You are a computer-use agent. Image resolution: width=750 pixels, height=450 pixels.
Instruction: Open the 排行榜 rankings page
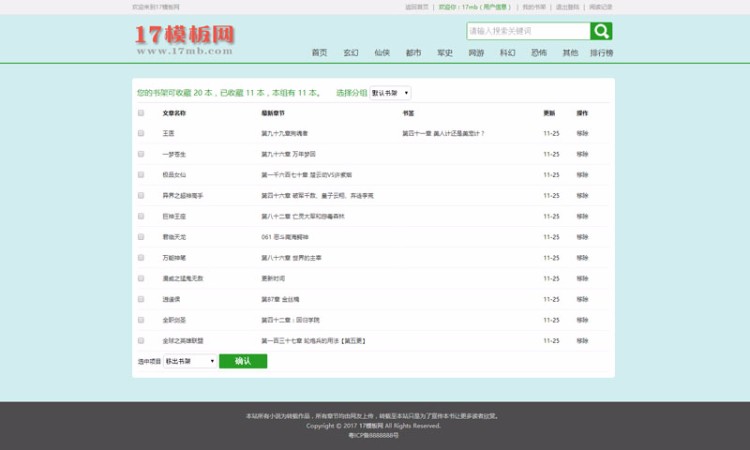tap(602, 53)
